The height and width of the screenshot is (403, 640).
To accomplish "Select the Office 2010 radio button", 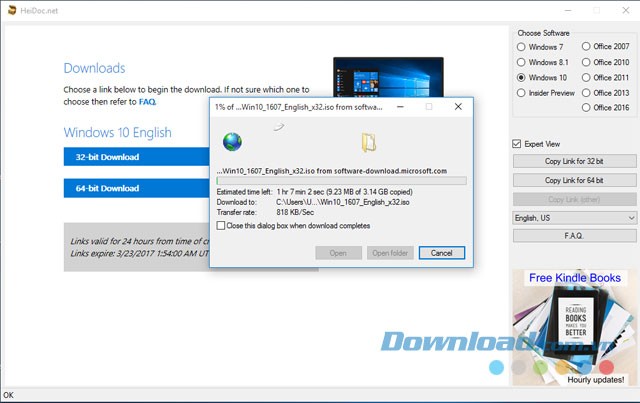I will 586,62.
